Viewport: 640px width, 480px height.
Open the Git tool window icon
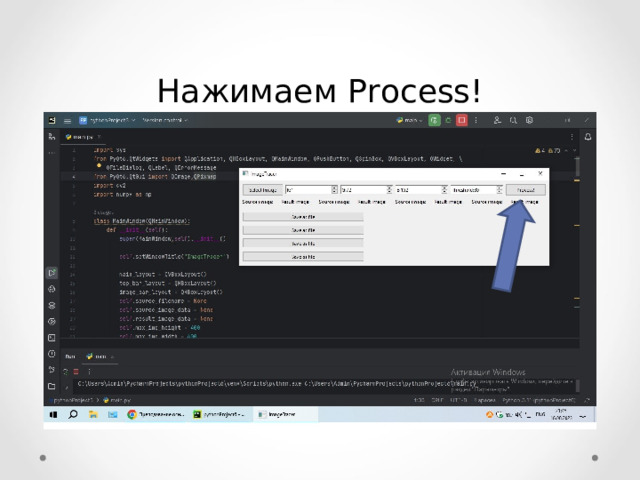coord(52,370)
